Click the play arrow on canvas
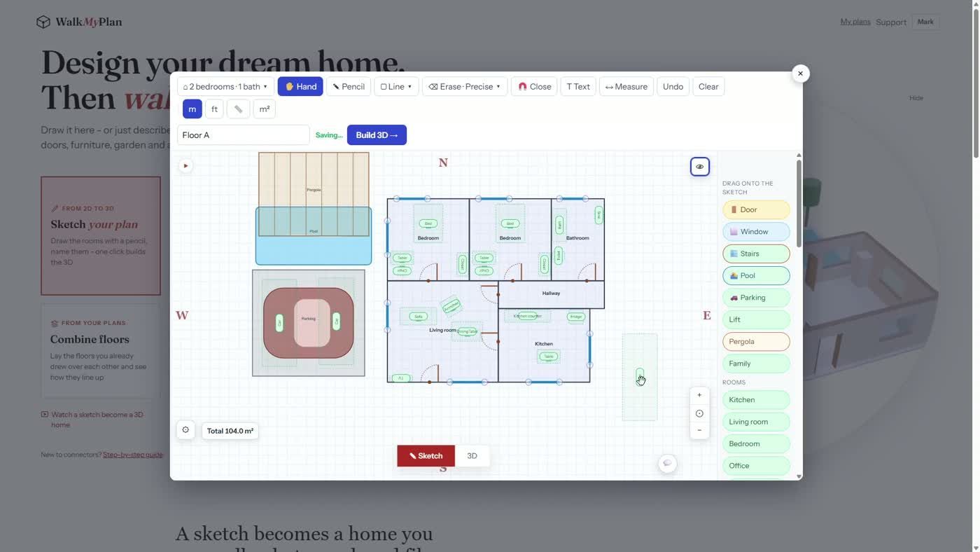The height and width of the screenshot is (552, 980). click(x=185, y=166)
